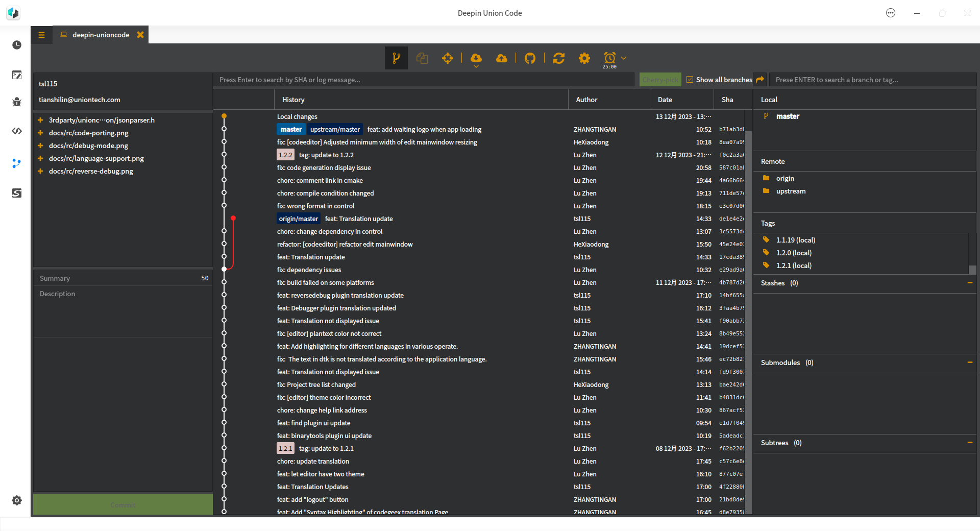Open the orange gear settings in toolbar
Image resolution: width=980 pixels, height=531 pixels.
click(x=584, y=58)
